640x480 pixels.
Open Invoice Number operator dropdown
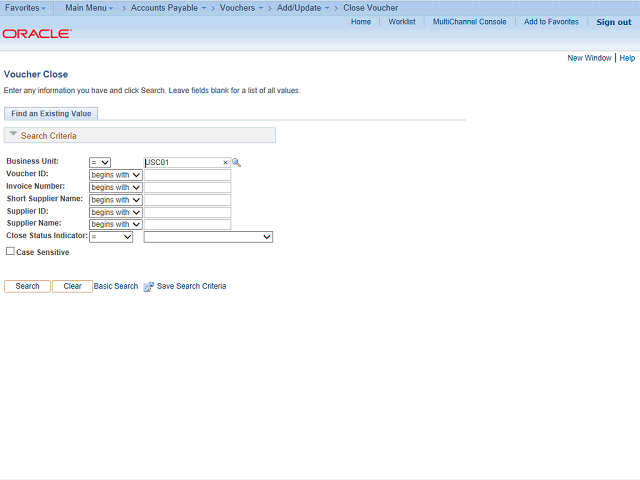(x=116, y=187)
